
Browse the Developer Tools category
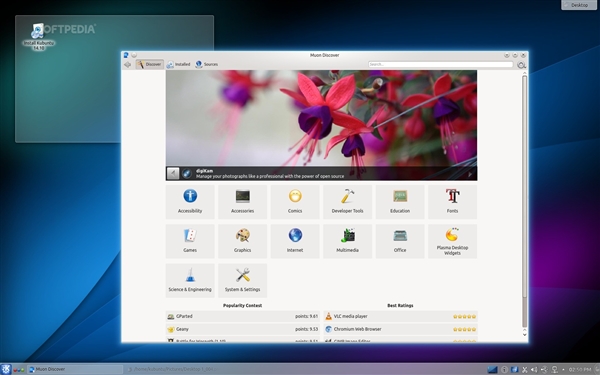point(347,202)
